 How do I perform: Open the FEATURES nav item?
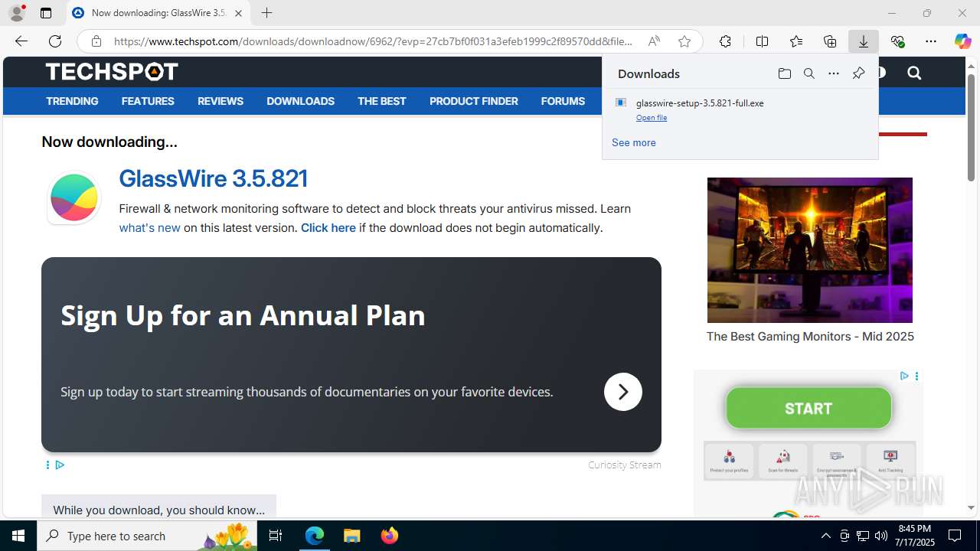coord(148,101)
